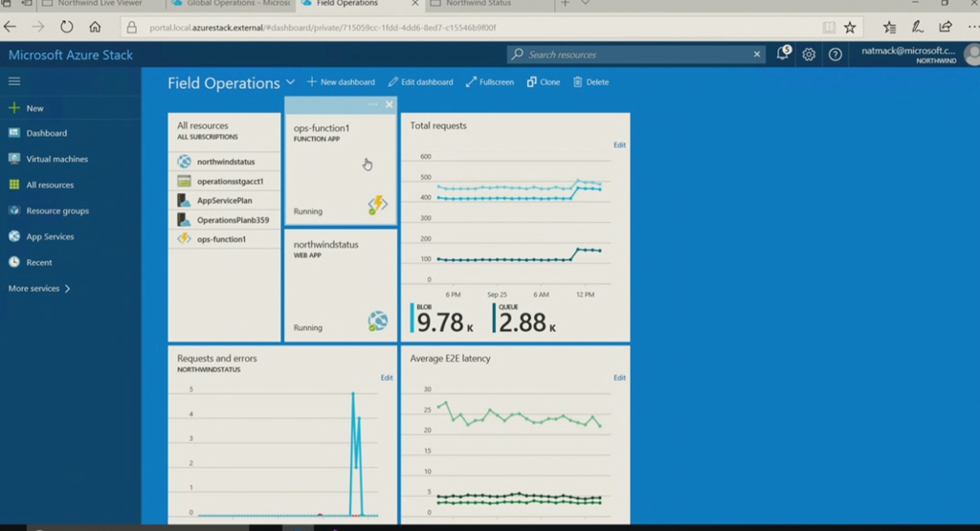Select AppServicePlan resource
Image resolution: width=980 pixels, height=531 pixels.
coord(224,201)
